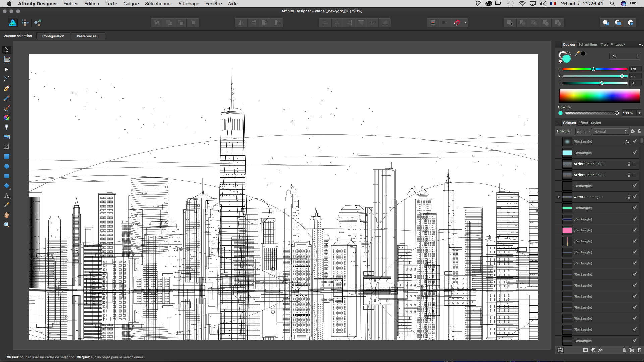
Task: Select the Ellipse shape tool
Action: pos(6,166)
